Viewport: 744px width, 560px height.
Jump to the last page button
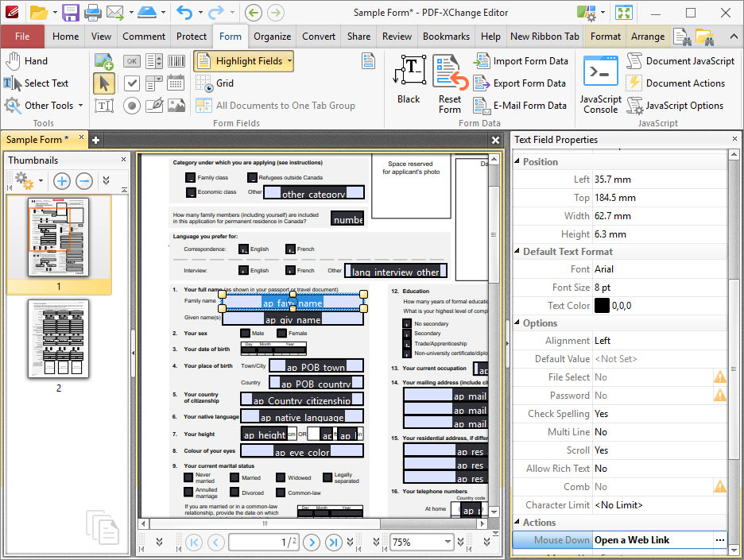[x=334, y=542]
